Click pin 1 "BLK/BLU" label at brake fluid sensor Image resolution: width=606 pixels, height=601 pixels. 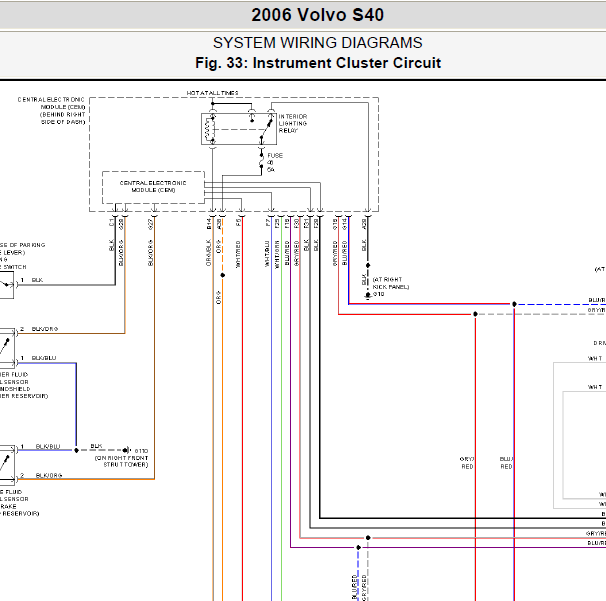click(x=48, y=446)
